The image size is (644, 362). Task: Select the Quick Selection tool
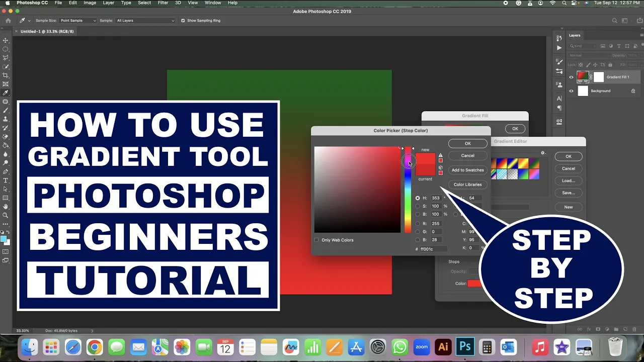(6, 66)
